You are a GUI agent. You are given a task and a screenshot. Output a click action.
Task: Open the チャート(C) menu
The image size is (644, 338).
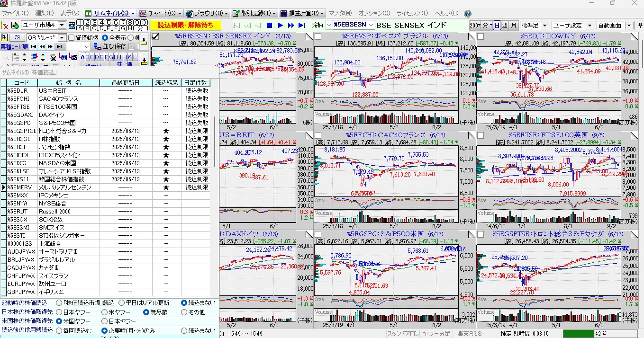tap(161, 13)
